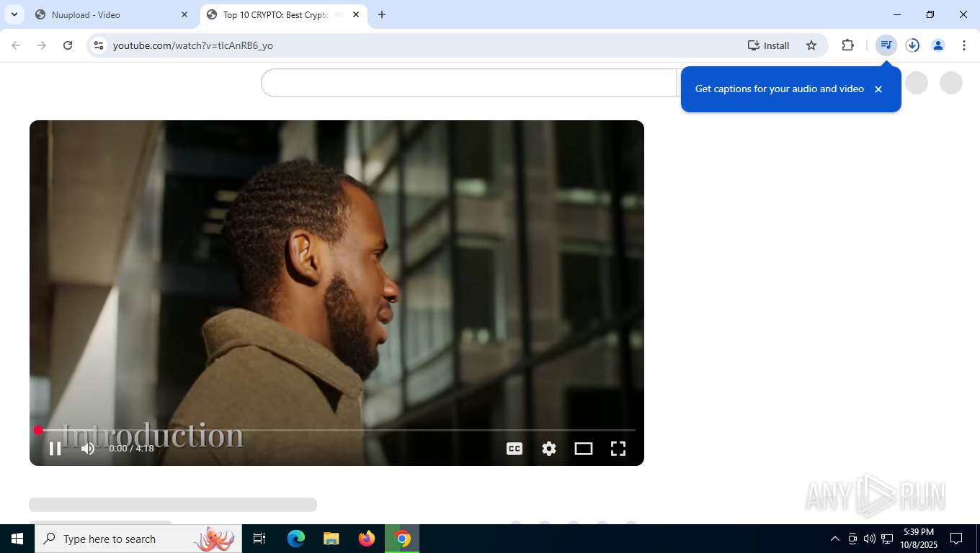Open the Windows notification center

956,539
